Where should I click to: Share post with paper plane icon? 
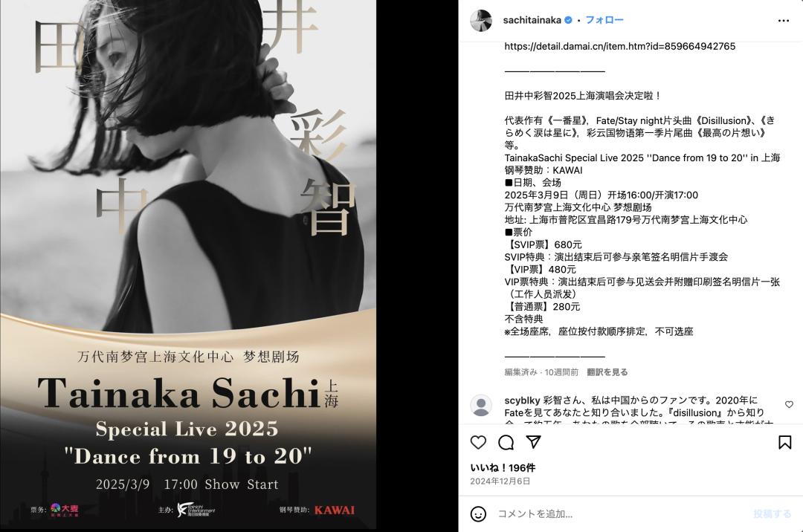click(x=534, y=442)
